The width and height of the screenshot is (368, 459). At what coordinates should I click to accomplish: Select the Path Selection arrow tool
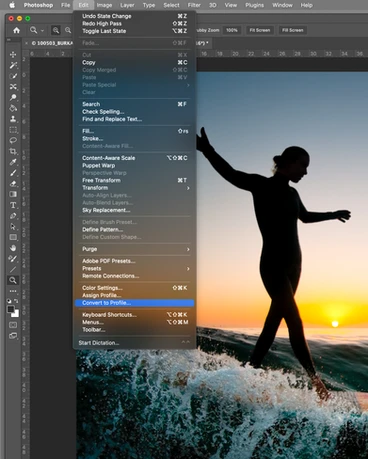pyautogui.click(x=13, y=226)
